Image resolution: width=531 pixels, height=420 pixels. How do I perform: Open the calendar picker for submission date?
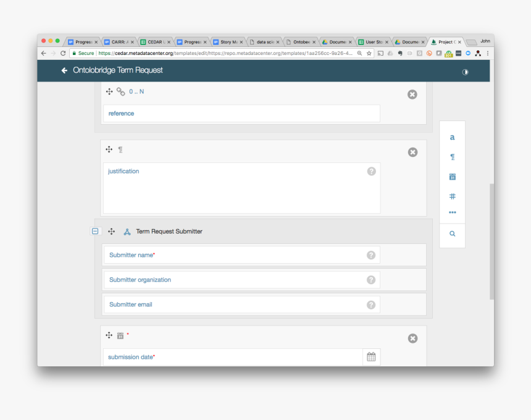(x=371, y=357)
